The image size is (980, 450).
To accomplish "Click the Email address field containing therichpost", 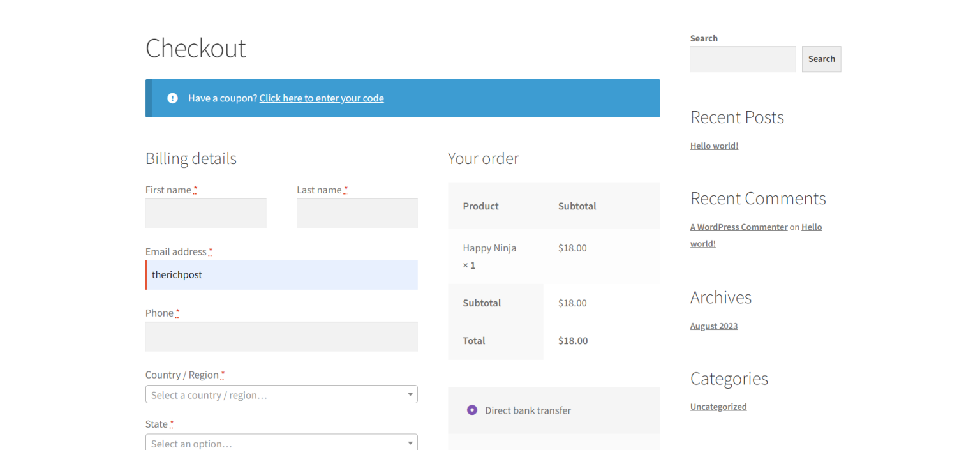I will point(281,274).
